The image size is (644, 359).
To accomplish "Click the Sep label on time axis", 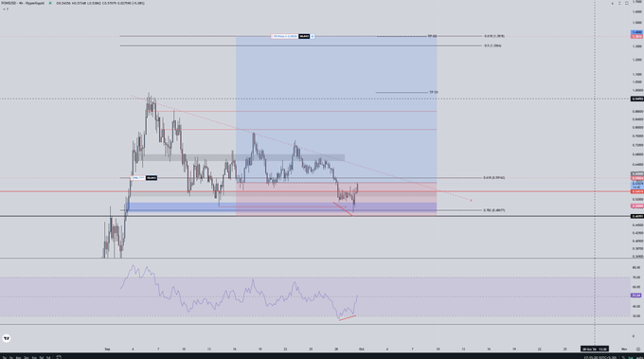I will (x=107, y=350).
